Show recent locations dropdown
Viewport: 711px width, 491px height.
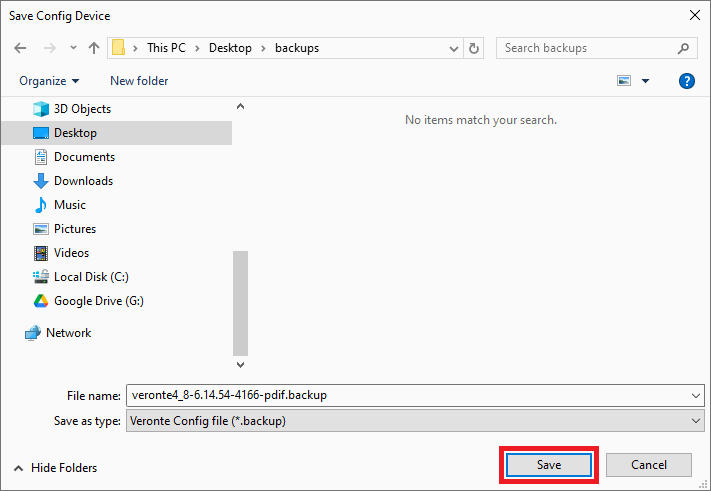pyautogui.click(x=73, y=48)
